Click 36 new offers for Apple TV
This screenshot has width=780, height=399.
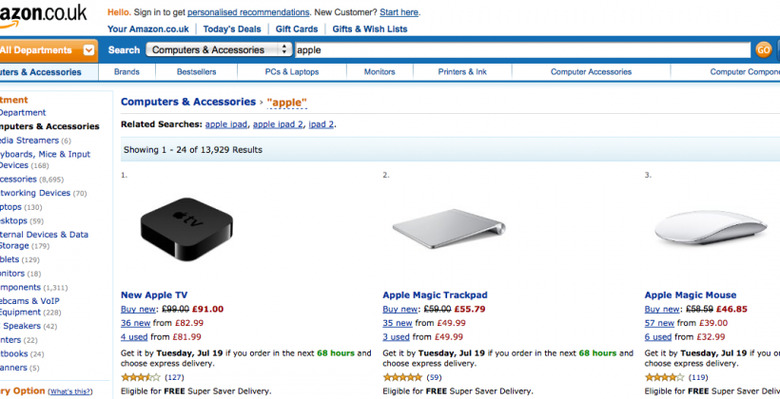pos(135,323)
